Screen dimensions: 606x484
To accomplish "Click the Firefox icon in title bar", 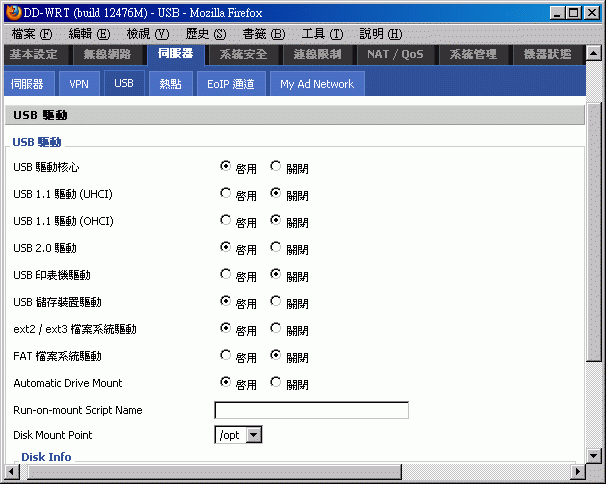I will [x=11, y=11].
